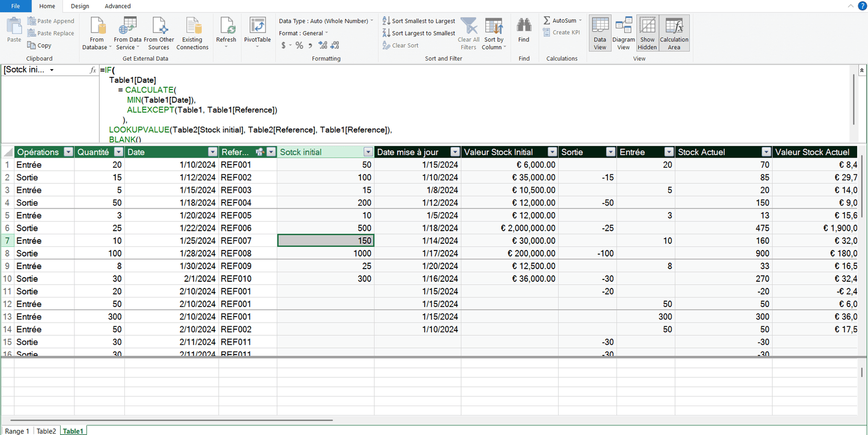Open the Data Type dropdown
The width and height of the screenshot is (868, 435).
tap(372, 21)
